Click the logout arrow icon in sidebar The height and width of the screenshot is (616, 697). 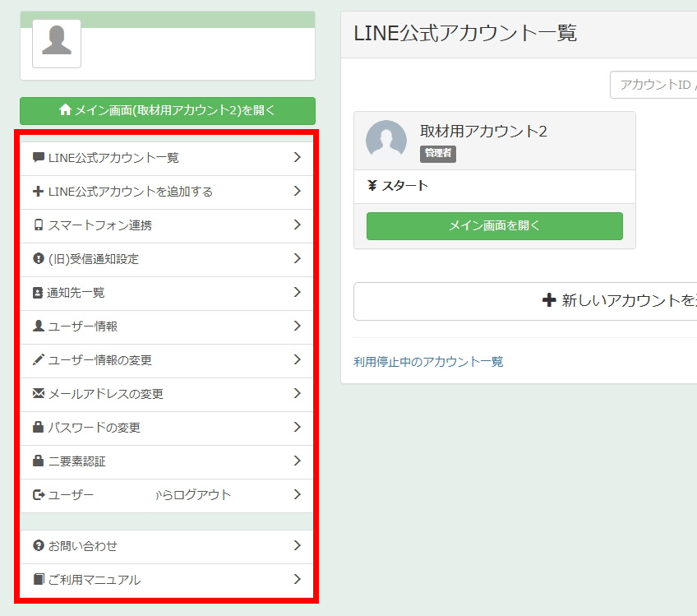(x=38, y=495)
